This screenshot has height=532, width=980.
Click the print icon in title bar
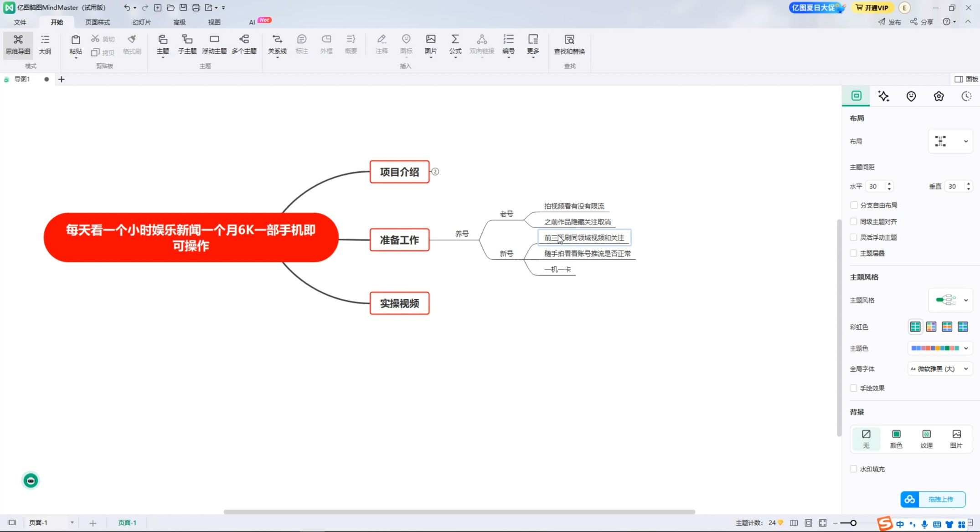click(196, 8)
